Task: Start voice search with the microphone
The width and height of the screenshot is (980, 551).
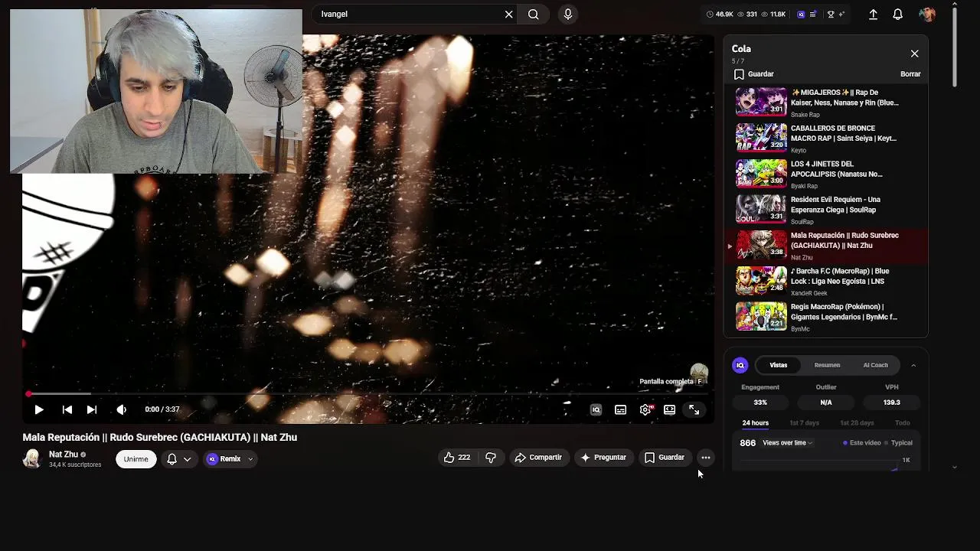Action: pos(567,14)
